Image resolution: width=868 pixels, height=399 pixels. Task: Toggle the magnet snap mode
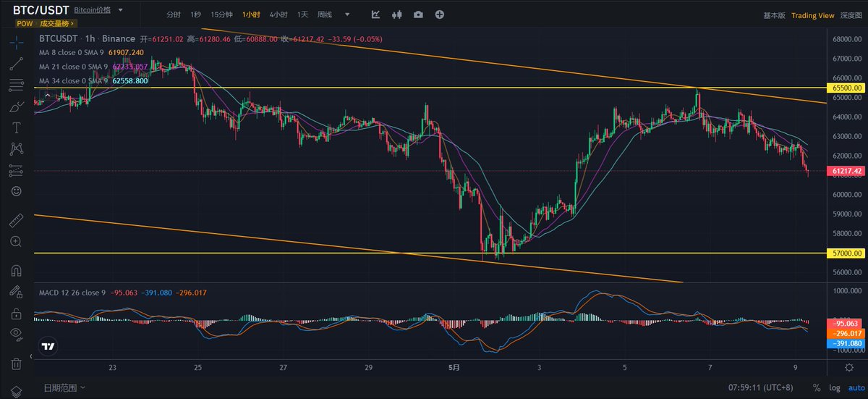point(16,270)
